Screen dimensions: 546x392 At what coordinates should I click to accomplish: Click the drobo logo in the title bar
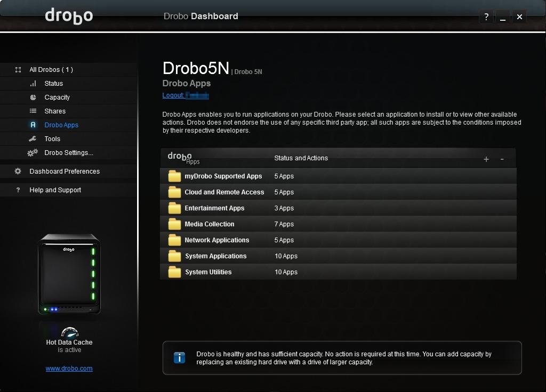click(x=69, y=16)
